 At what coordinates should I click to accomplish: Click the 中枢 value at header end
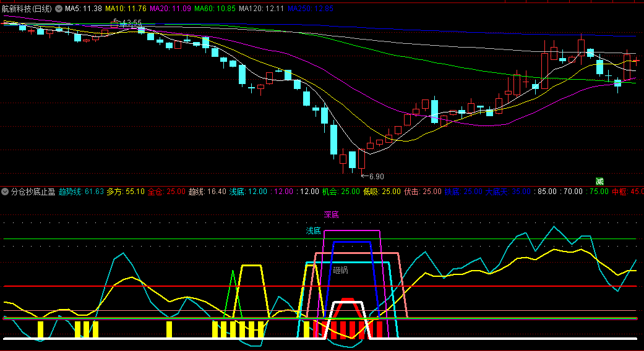[x=627, y=192]
